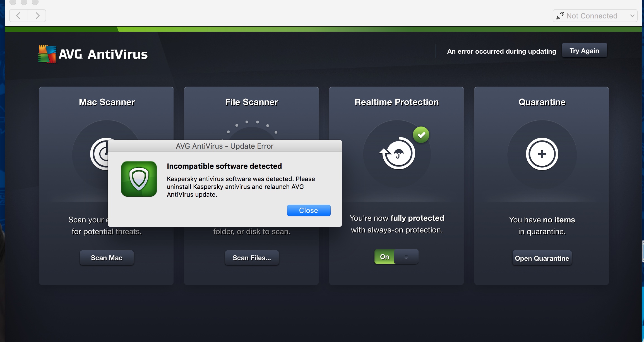Close the Update Error dialog
The image size is (644, 342).
pos(309,210)
